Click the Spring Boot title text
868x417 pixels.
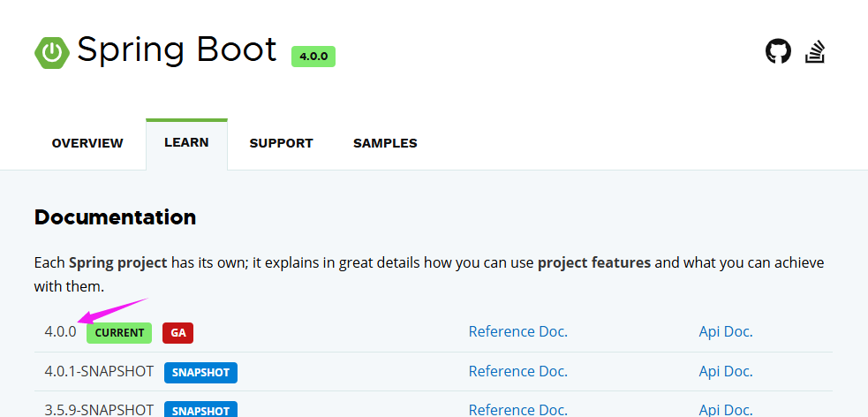(x=177, y=51)
